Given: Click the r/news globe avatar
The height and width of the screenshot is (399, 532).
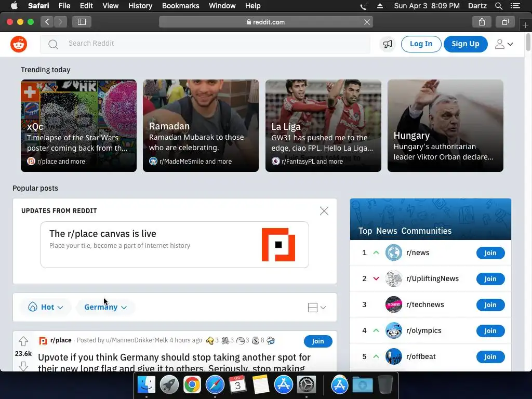Looking at the screenshot, I should [394, 253].
